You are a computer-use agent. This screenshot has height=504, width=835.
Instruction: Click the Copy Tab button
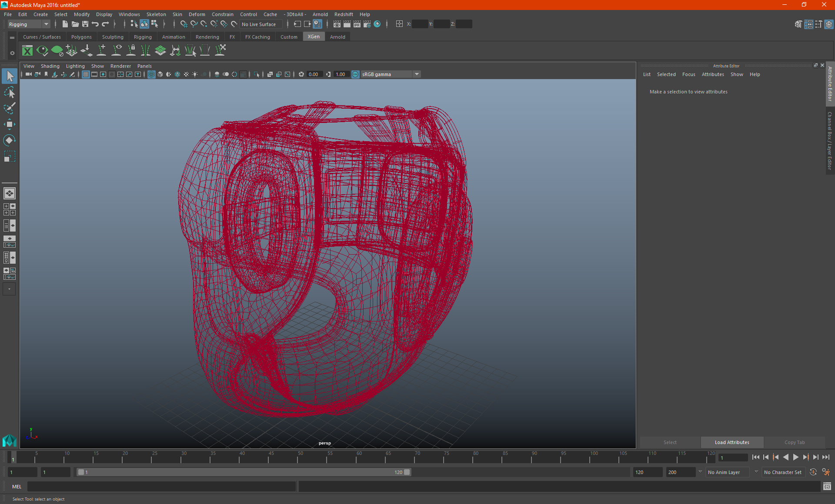795,442
